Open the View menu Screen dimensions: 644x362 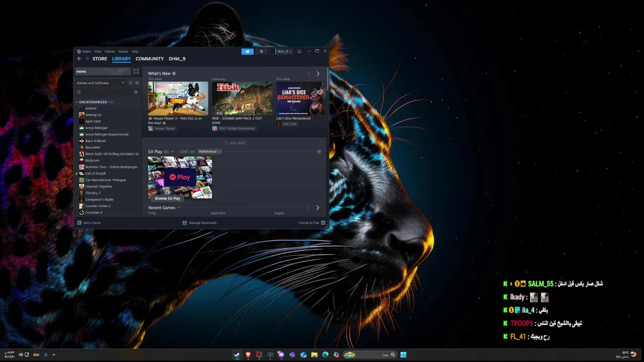98,51
